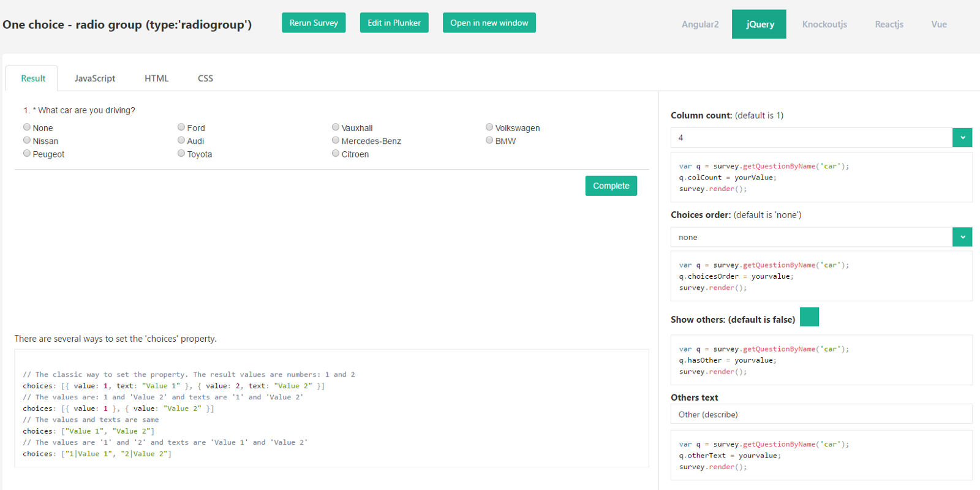Screen dimensions: 980x490
Task: Click Edit in Plunker button
Action: 394,23
